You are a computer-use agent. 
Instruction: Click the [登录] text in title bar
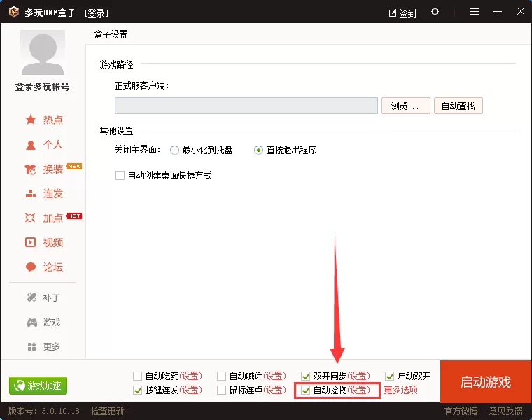pyautogui.click(x=97, y=13)
